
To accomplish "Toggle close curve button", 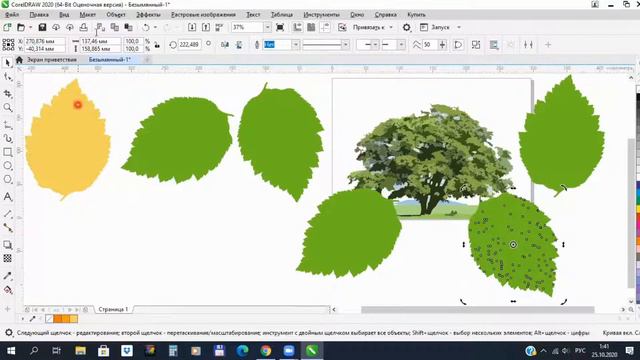I will 458,45.
